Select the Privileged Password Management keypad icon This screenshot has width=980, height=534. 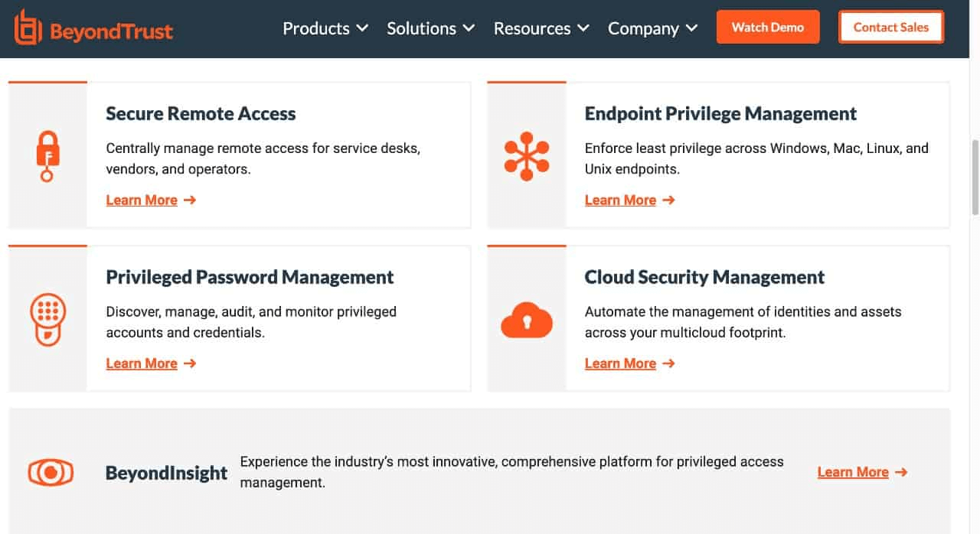tap(47, 318)
